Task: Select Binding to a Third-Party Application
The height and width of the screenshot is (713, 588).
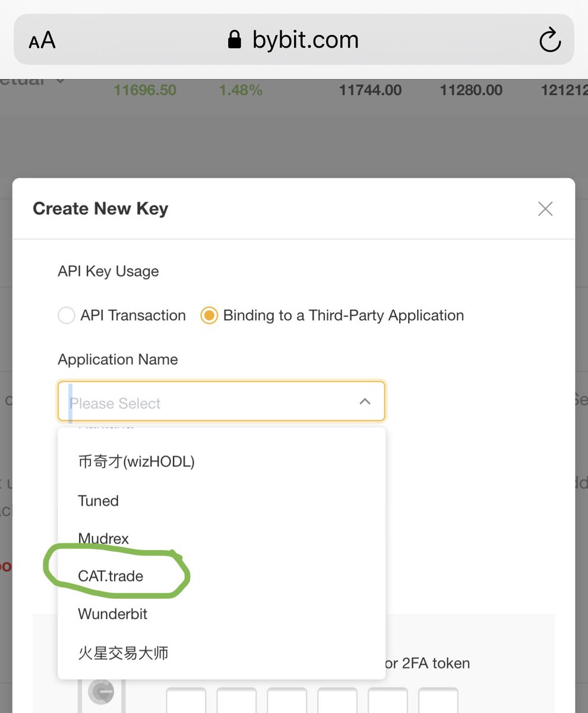Action: (333, 316)
